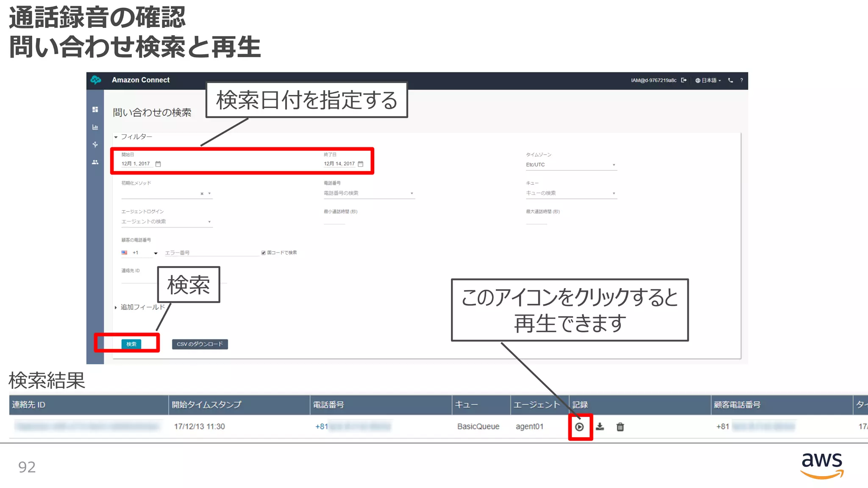Click the help question mark icon
Screen dimensions: 868x488
click(741, 80)
